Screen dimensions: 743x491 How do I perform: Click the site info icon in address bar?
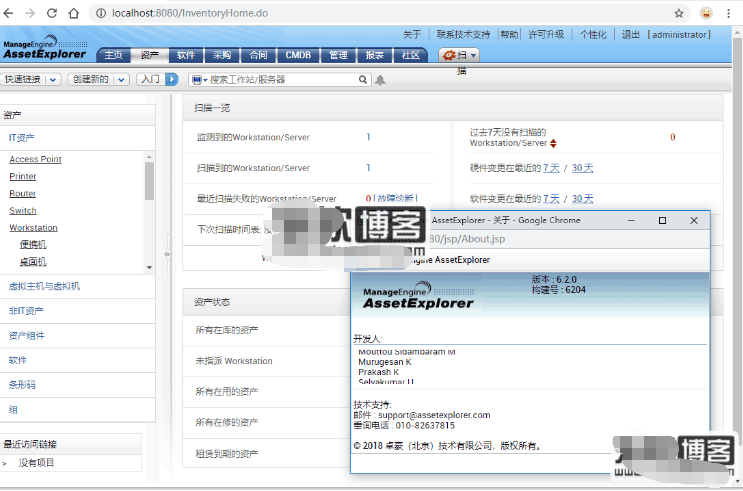(x=101, y=13)
